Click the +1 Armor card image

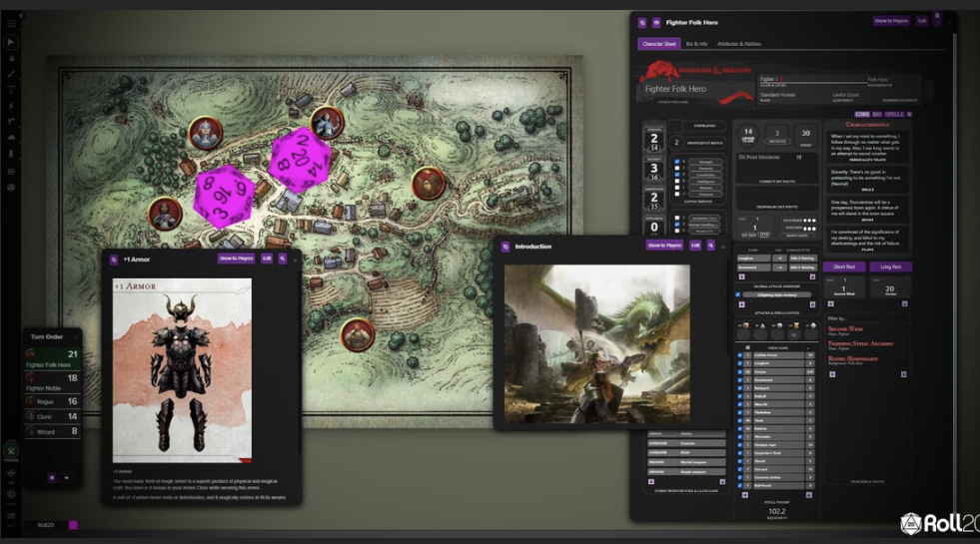click(x=182, y=370)
